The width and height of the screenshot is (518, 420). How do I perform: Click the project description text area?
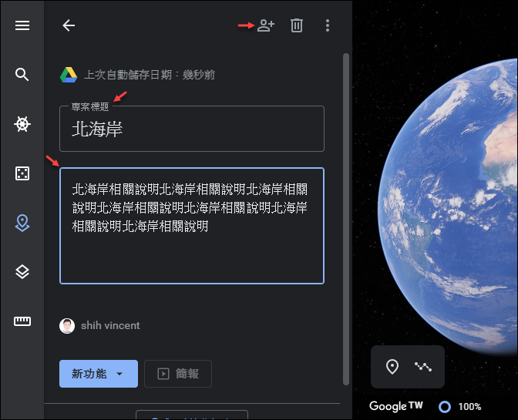(192, 226)
